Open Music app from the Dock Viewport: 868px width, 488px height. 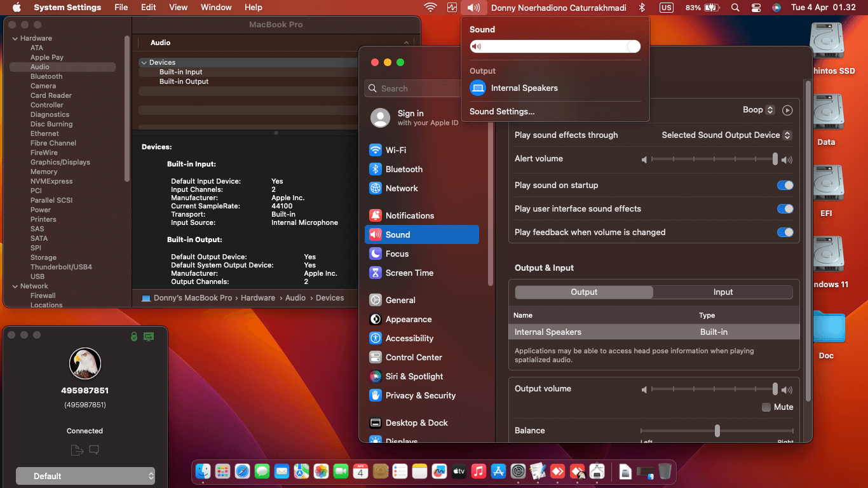point(479,471)
